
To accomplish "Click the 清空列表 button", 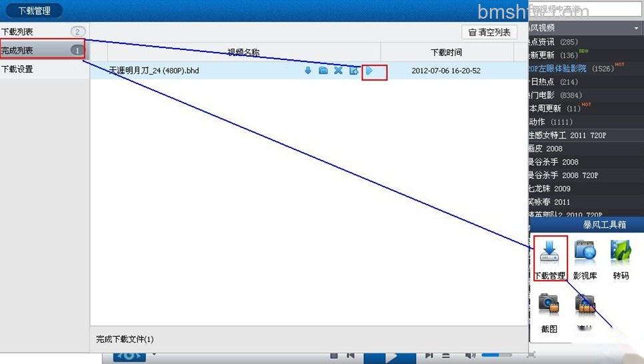I will (x=489, y=32).
